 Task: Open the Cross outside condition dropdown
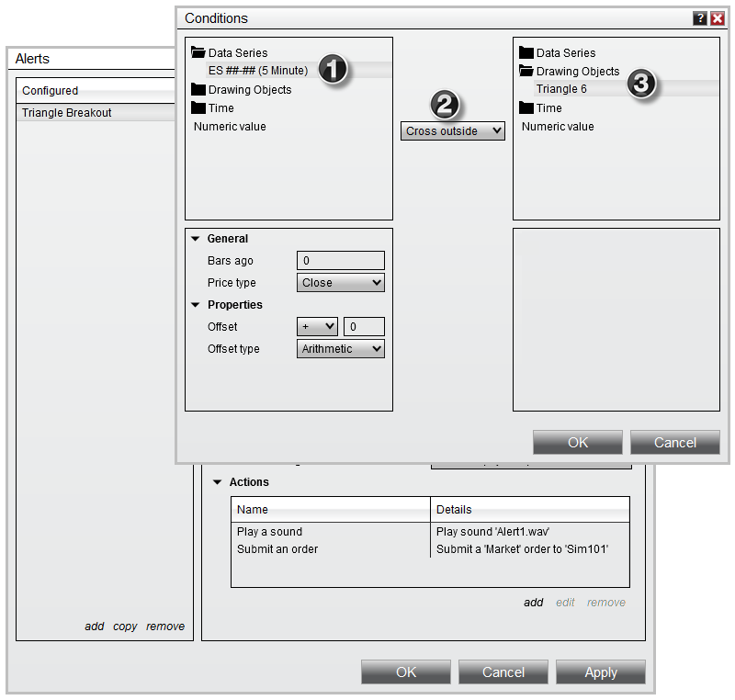coord(453,131)
